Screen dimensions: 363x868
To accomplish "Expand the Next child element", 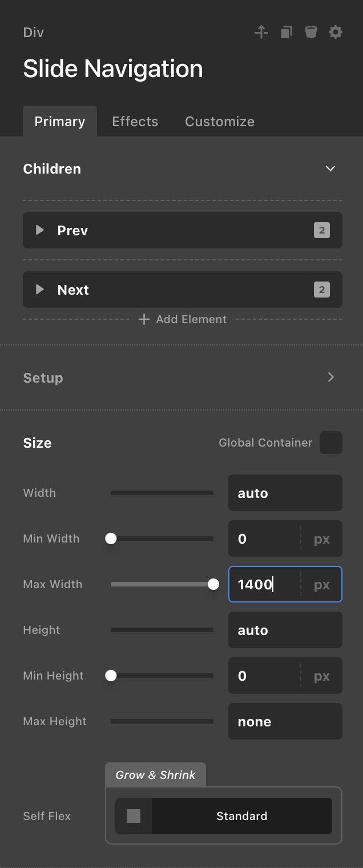I will tap(40, 290).
